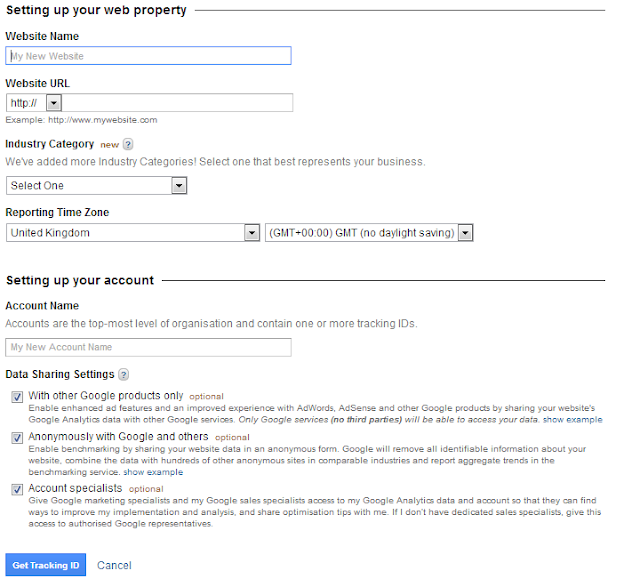Click the Industry Category help icon

pos(128,144)
